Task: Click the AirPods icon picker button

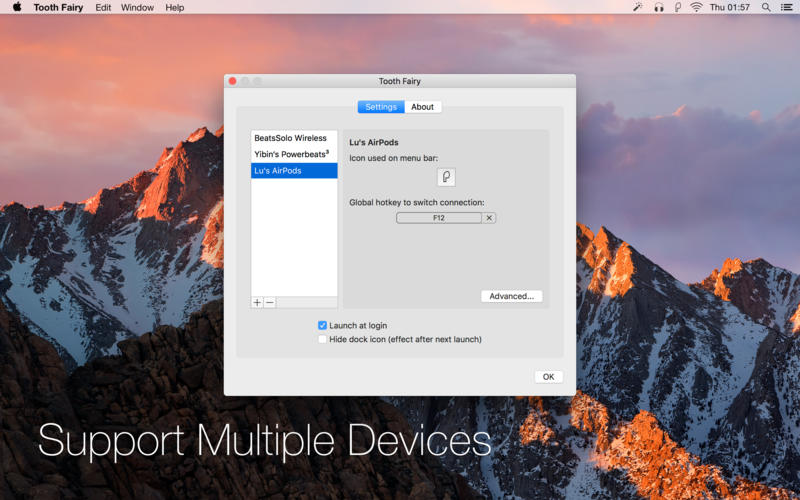Action: pyautogui.click(x=446, y=177)
